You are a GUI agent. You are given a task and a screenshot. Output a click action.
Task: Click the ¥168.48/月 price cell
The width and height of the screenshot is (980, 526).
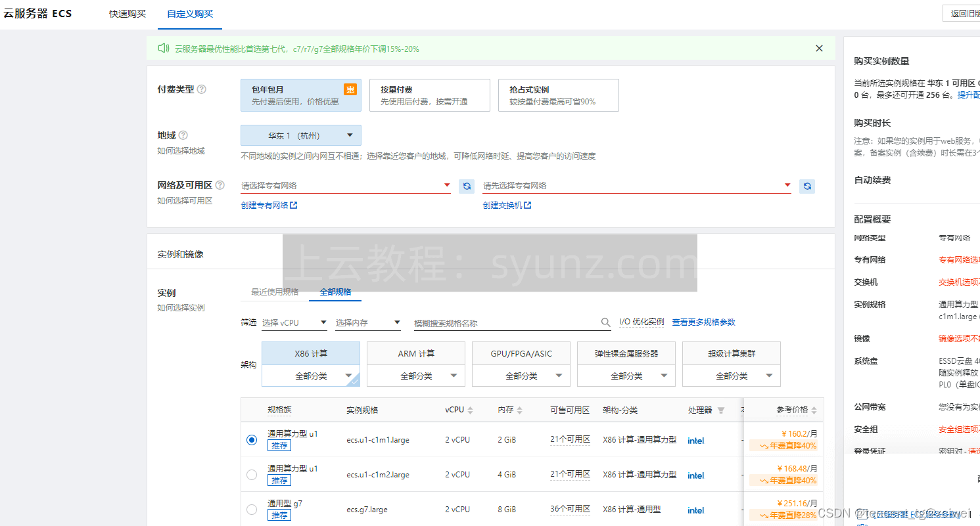[797, 469]
